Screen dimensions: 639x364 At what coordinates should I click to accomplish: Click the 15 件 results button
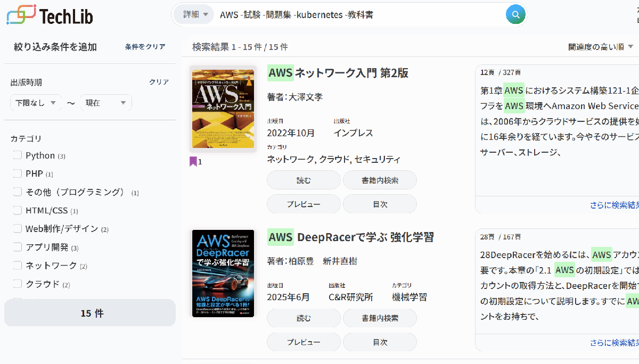pos(90,313)
